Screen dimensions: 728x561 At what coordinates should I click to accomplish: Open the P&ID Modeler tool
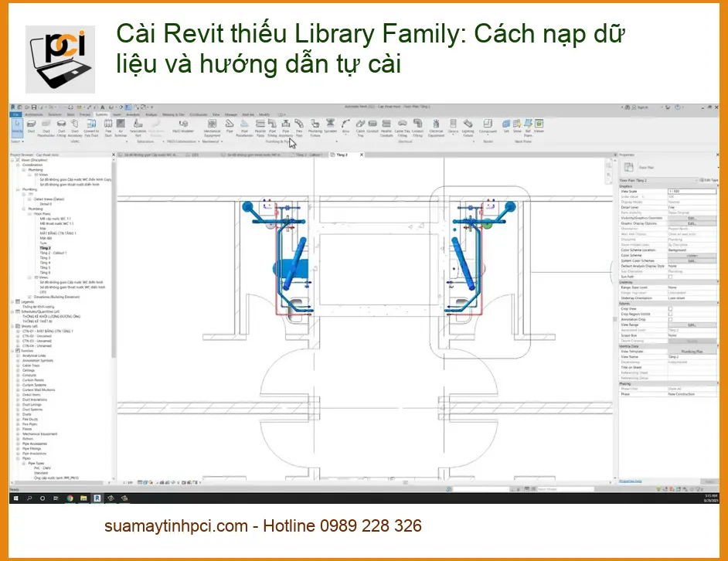tap(183, 126)
